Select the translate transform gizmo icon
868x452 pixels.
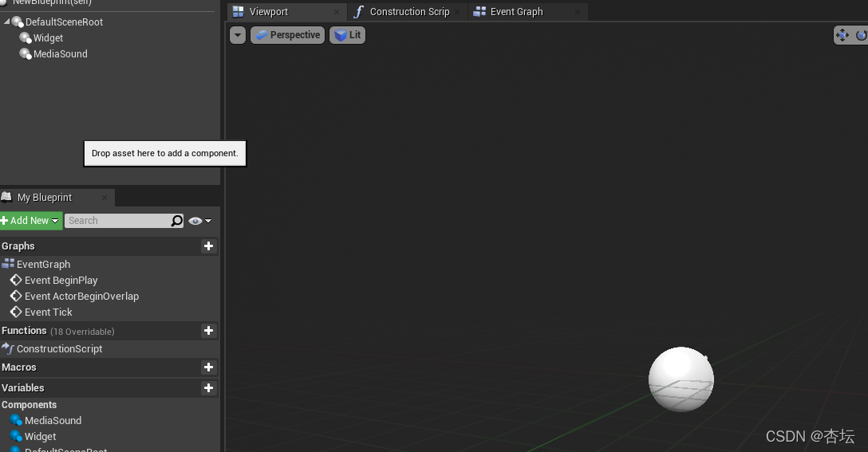point(842,35)
